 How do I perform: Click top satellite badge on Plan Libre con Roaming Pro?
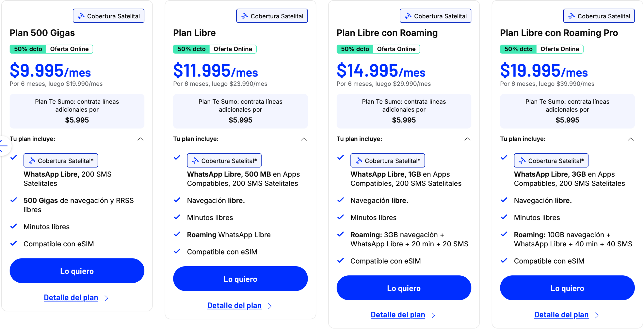coord(599,16)
